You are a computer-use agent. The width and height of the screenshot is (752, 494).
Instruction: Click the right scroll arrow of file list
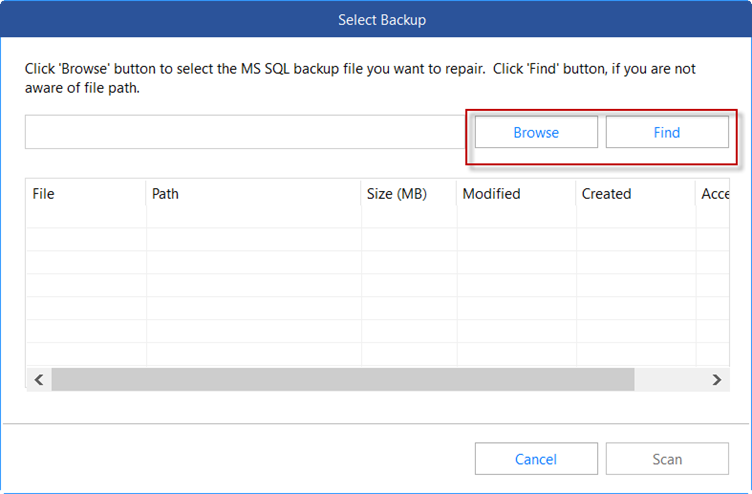pyautogui.click(x=716, y=379)
